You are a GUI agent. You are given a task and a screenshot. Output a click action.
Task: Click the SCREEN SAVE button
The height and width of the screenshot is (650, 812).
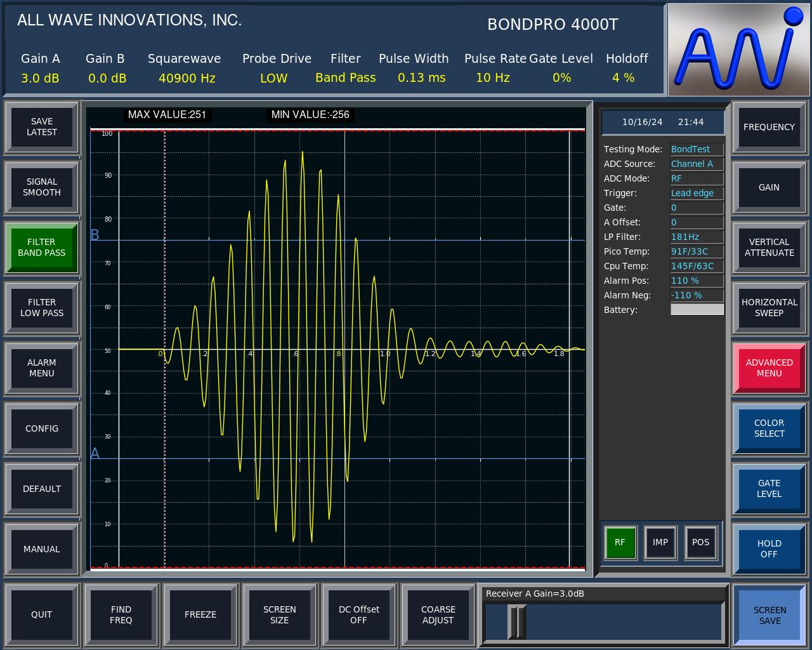click(769, 615)
